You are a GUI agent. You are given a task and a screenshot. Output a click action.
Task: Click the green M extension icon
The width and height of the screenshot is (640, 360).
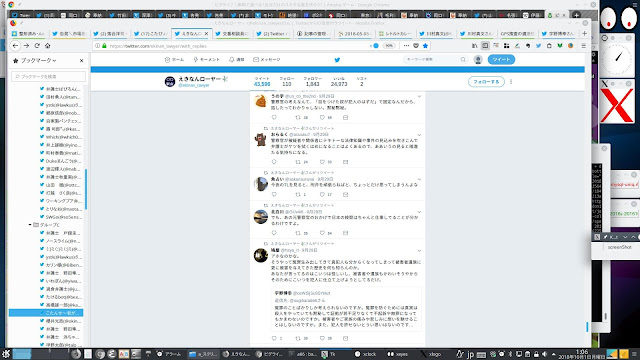pos(560,46)
